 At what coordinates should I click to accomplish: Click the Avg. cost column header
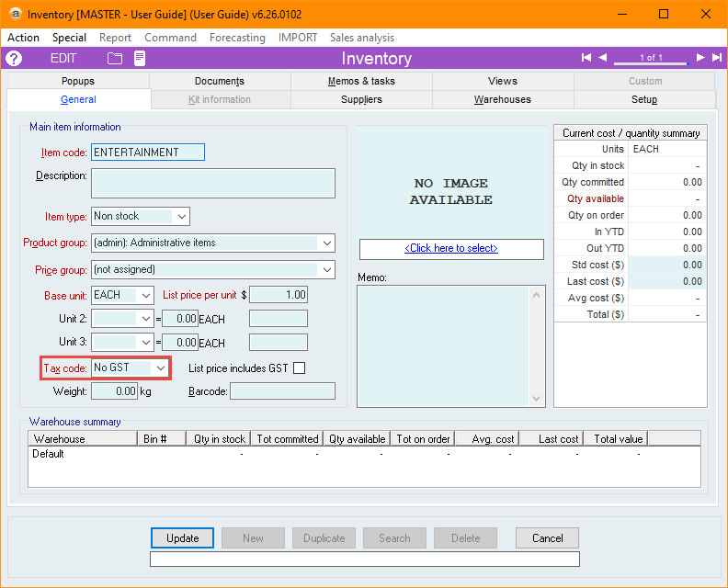(x=487, y=439)
